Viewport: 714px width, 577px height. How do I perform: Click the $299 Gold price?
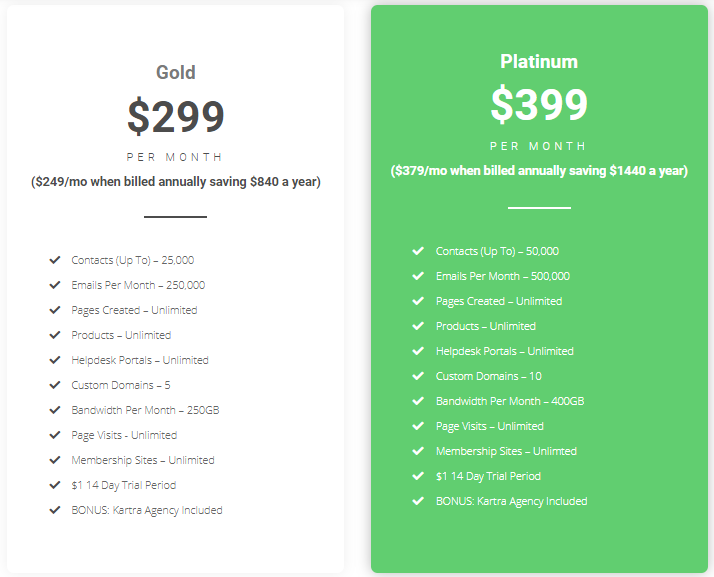coord(176,117)
